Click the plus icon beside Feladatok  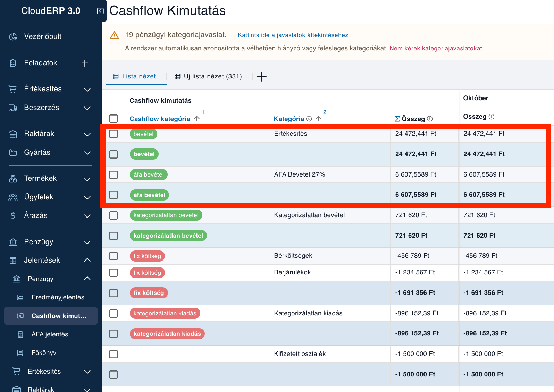tap(85, 63)
